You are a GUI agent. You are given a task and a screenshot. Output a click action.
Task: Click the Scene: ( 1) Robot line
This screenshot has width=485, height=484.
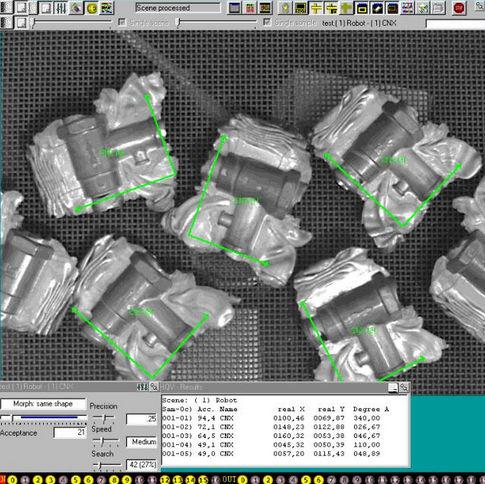coord(199,400)
